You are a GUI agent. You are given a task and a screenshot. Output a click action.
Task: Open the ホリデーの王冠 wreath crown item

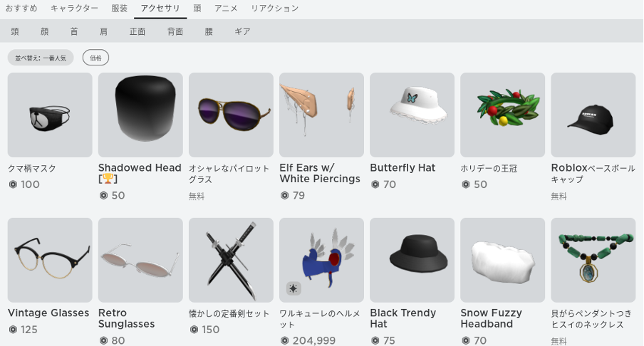click(x=503, y=115)
